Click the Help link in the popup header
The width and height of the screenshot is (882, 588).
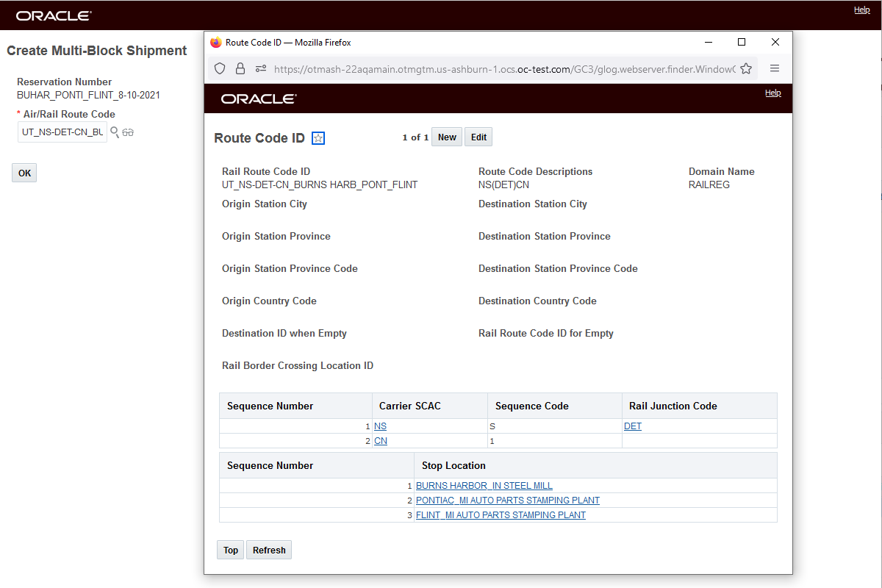click(772, 93)
